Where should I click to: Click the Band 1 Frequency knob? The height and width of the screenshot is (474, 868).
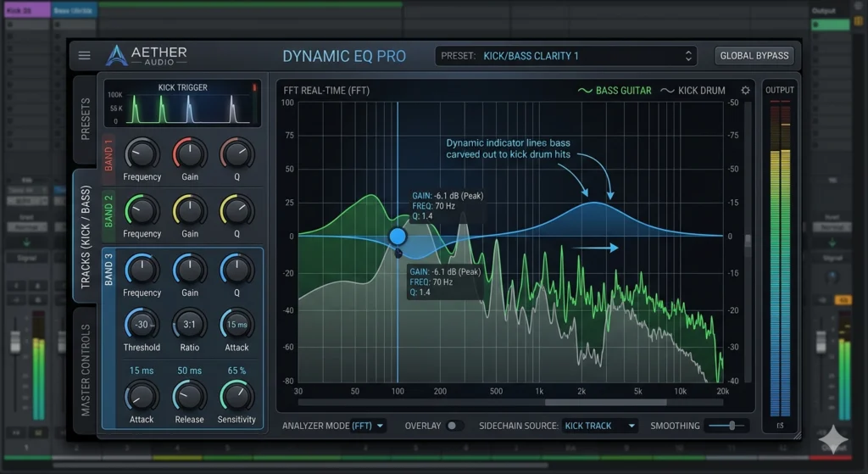tap(142, 153)
